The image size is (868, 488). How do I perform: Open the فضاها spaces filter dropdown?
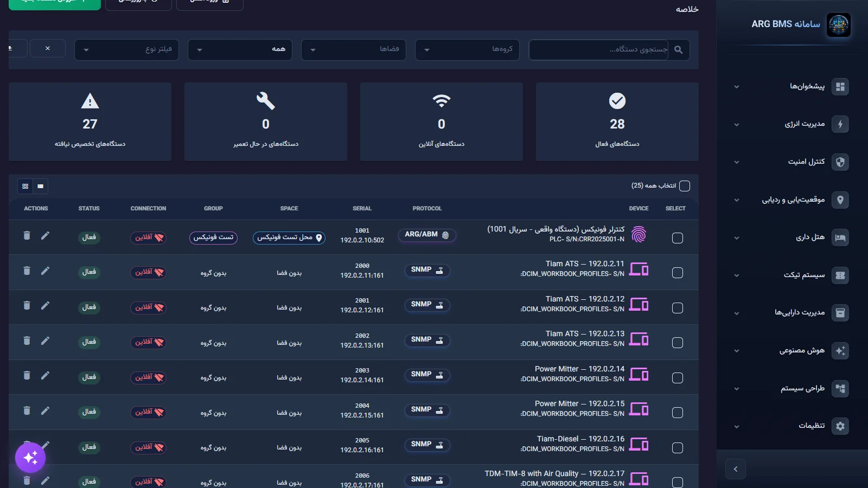pos(353,49)
